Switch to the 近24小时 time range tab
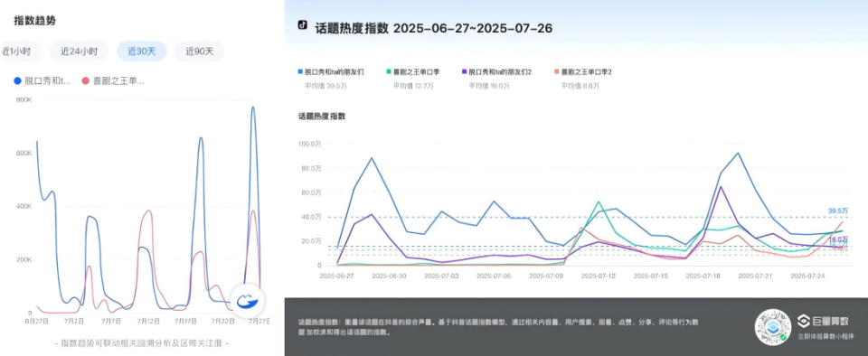The image size is (868, 356). point(80,52)
